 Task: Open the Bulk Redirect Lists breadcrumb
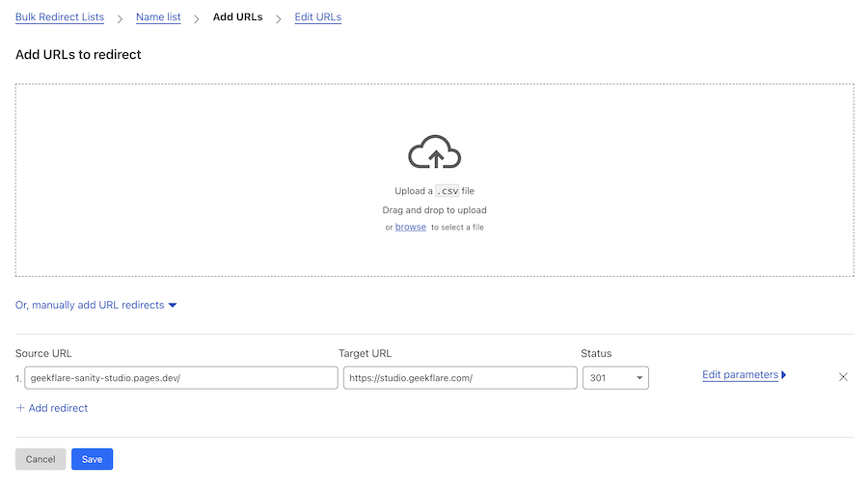(x=60, y=17)
